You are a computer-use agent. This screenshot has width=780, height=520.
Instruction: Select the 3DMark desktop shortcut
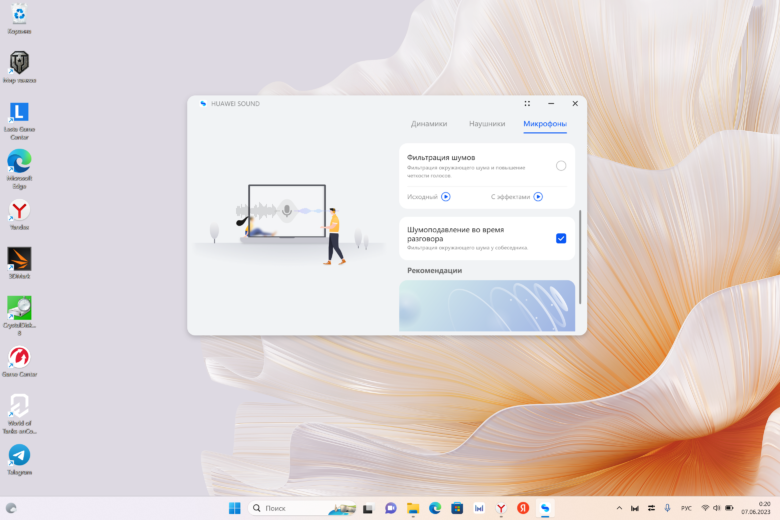19,263
